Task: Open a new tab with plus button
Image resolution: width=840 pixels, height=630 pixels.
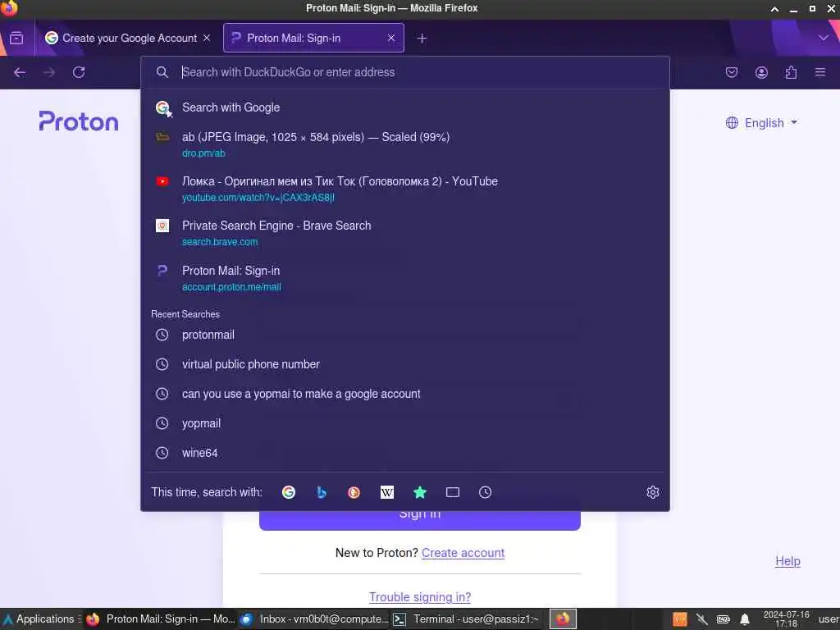Action: tap(422, 38)
